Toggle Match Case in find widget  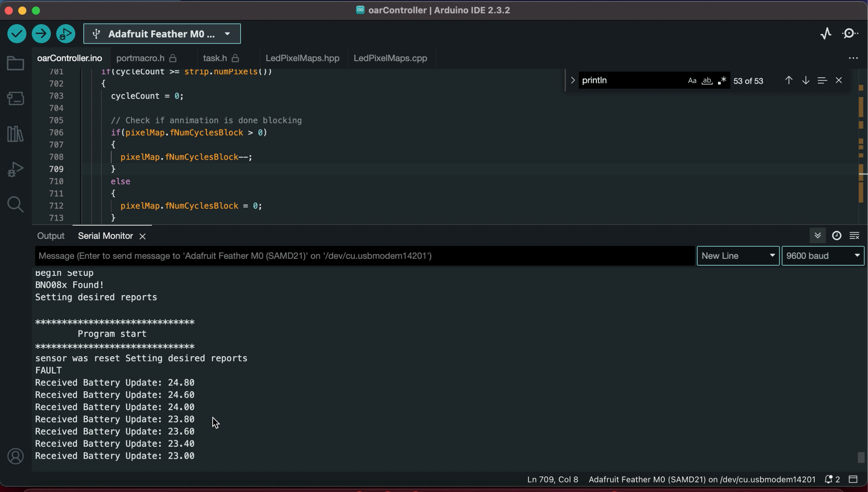692,80
